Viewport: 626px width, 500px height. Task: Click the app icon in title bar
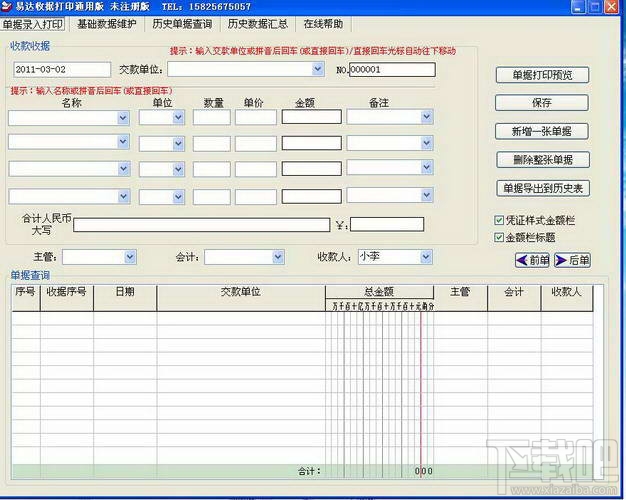[6, 6]
